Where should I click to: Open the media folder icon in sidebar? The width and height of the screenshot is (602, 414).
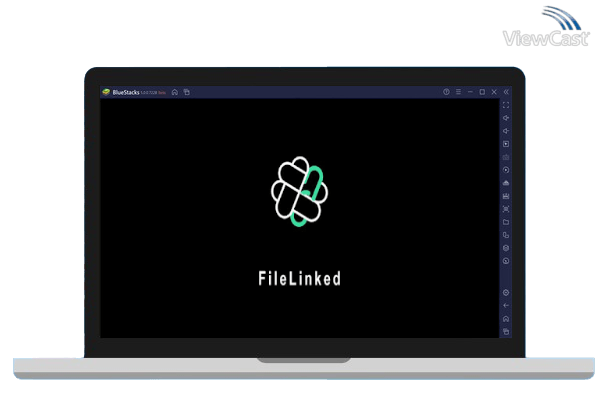tap(506, 222)
